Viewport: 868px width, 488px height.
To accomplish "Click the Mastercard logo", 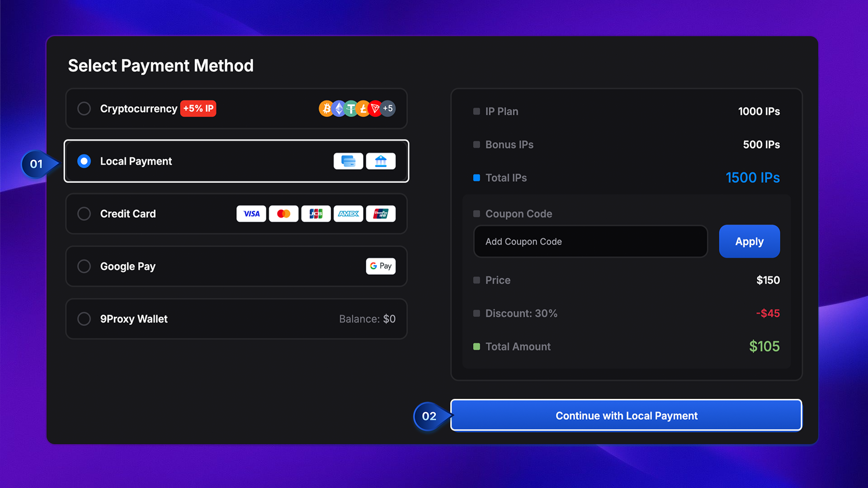I will coord(283,214).
